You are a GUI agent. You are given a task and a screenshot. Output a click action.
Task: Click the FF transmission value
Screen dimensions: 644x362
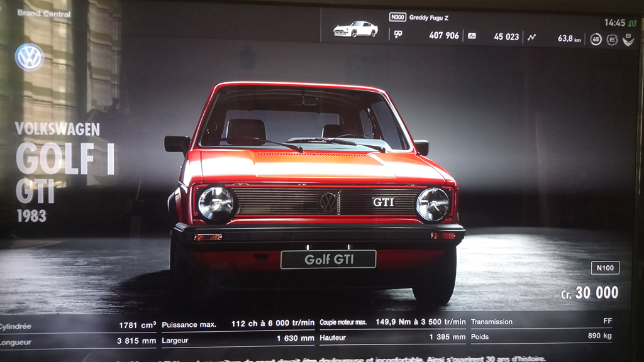pos(608,321)
